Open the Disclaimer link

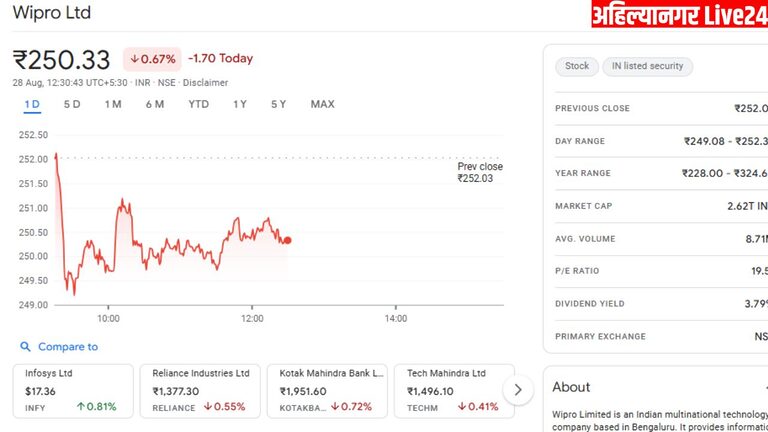point(206,83)
